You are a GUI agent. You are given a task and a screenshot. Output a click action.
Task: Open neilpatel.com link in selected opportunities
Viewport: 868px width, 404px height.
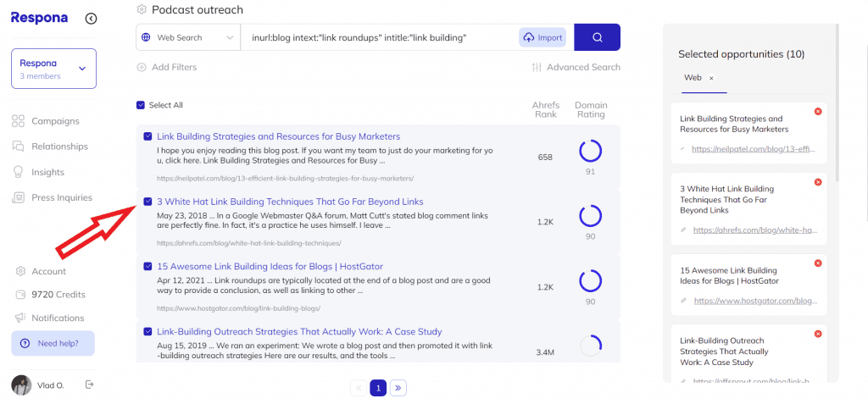click(754, 149)
